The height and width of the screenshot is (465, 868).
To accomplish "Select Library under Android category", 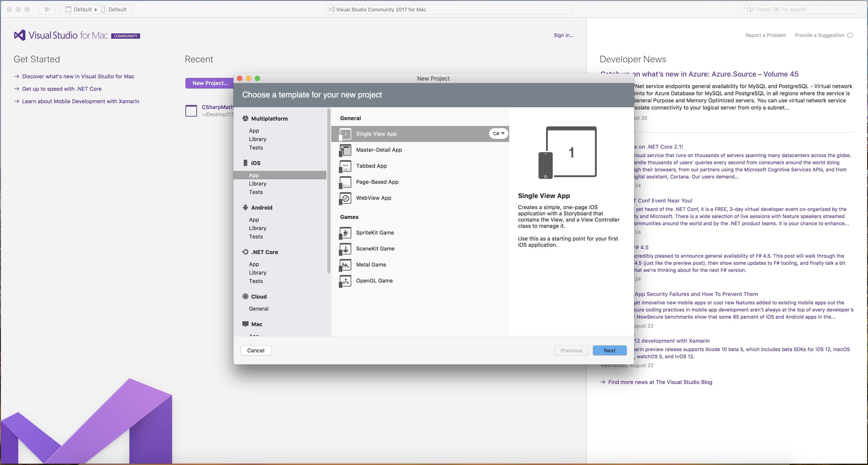I will coord(257,228).
